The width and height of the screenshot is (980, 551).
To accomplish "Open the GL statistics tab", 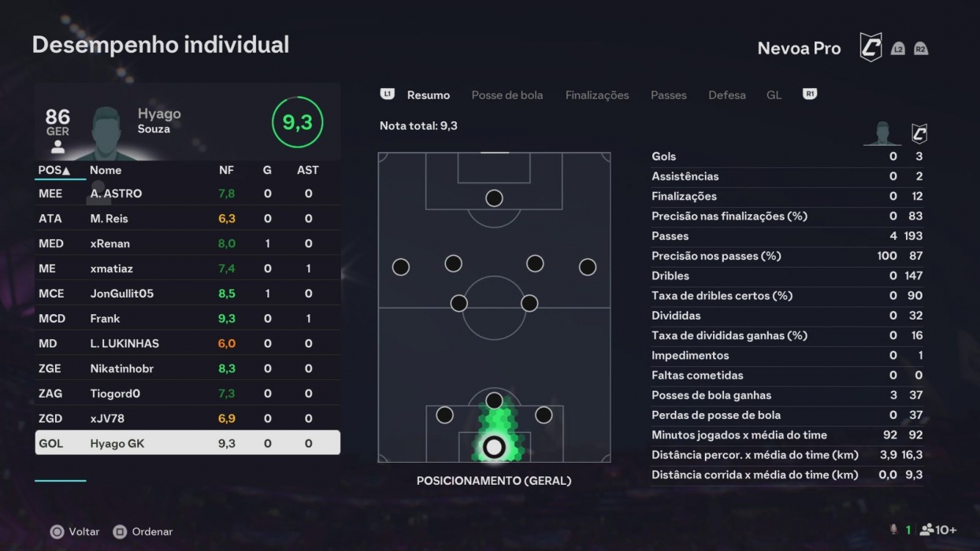I will [x=774, y=94].
